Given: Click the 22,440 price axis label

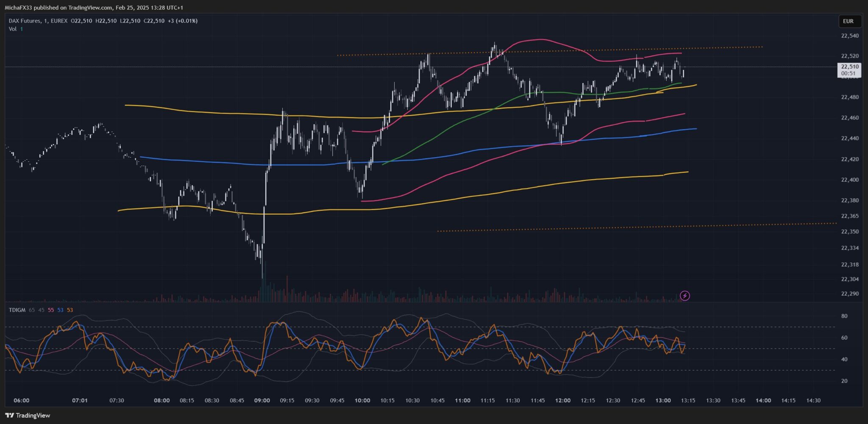Looking at the screenshot, I should coord(850,139).
